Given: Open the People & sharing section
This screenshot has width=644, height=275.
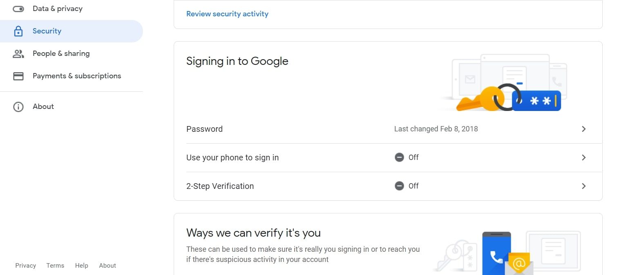Looking at the screenshot, I should tap(61, 53).
